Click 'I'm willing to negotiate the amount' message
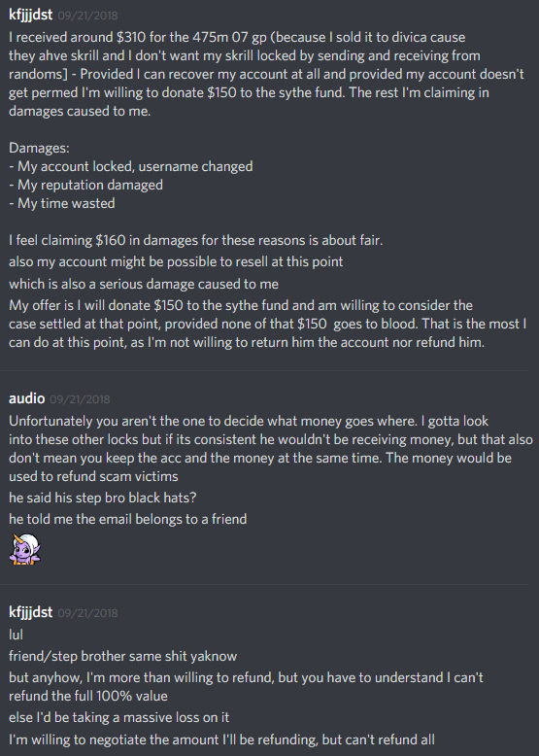 click(x=221, y=739)
